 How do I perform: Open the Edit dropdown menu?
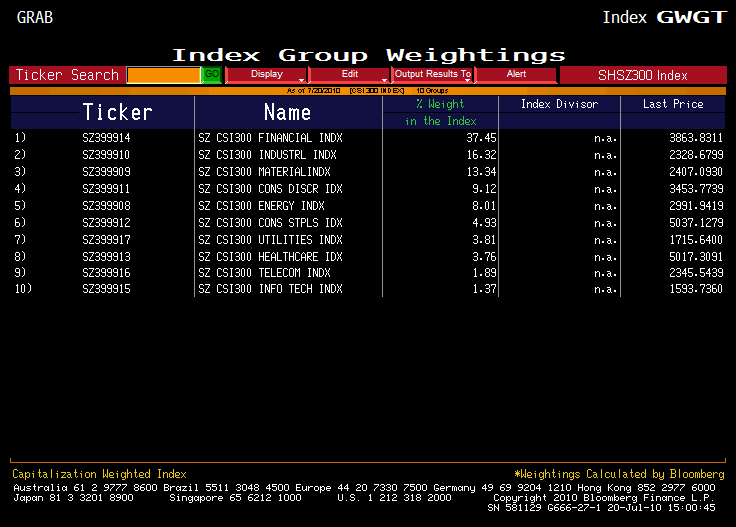[349, 75]
